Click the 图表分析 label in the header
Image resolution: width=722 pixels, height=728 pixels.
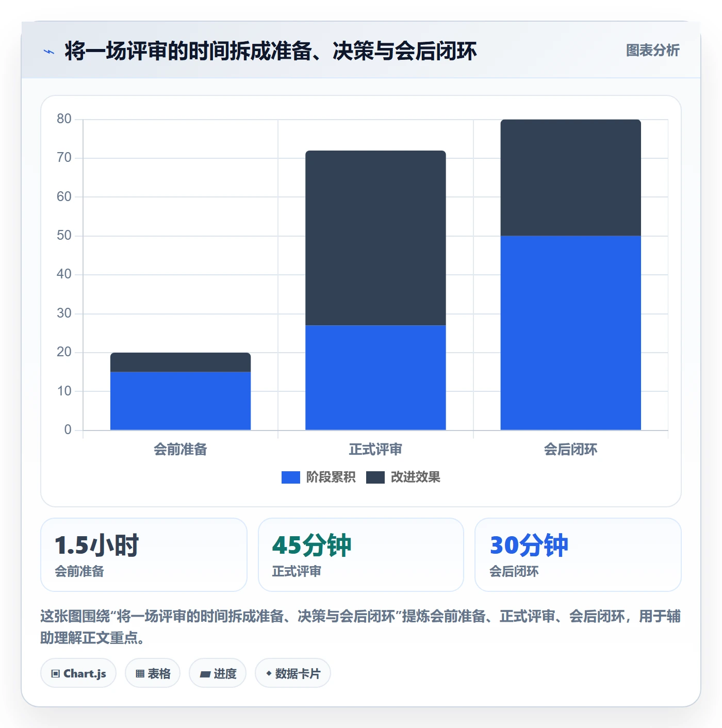coord(652,51)
